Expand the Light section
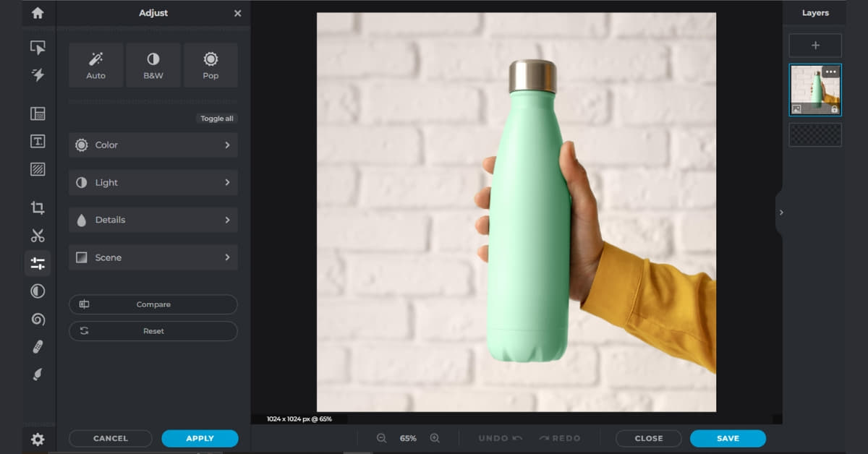The width and height of the screenshot is (868, 454). tap(153, 183)
